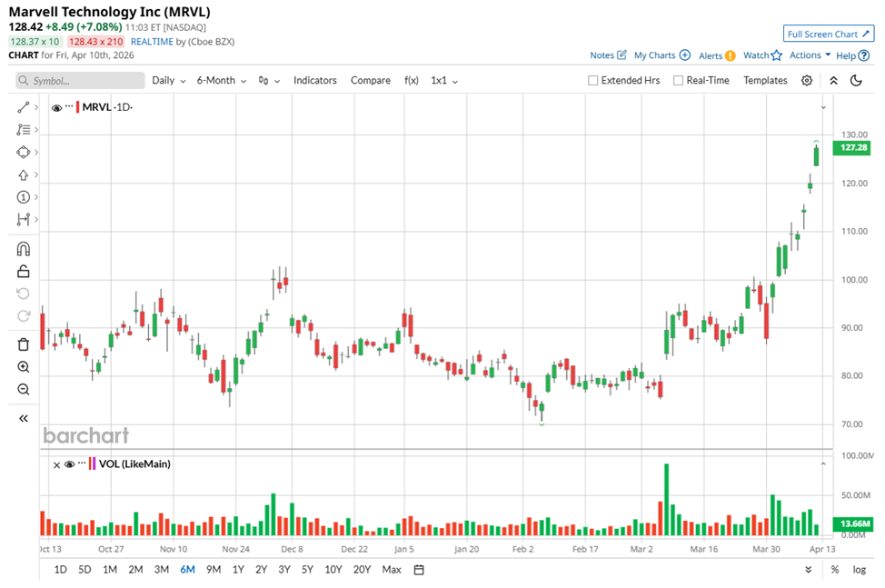Open the Actions dropdown menu

click(x=810, y=55)
